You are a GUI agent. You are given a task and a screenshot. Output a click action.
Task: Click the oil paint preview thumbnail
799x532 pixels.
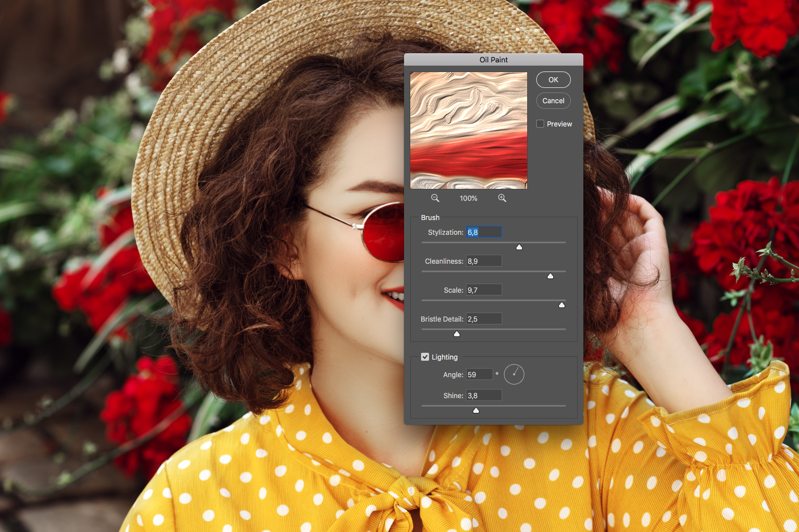pyautogui.click(x=469, y=130)
